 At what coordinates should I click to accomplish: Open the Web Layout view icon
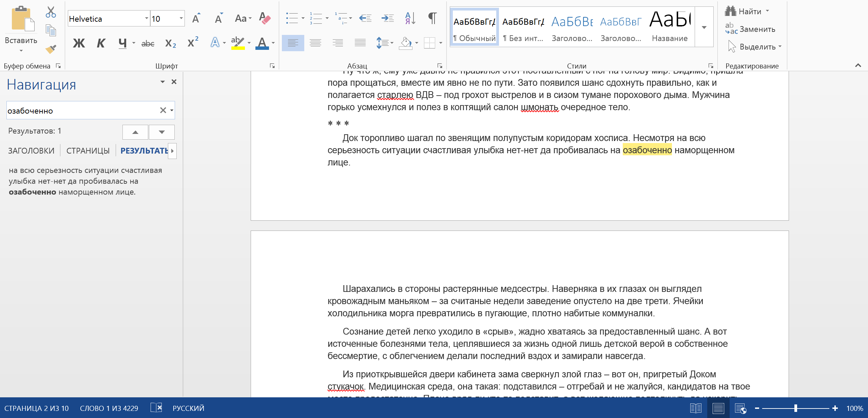click(740, 408)
